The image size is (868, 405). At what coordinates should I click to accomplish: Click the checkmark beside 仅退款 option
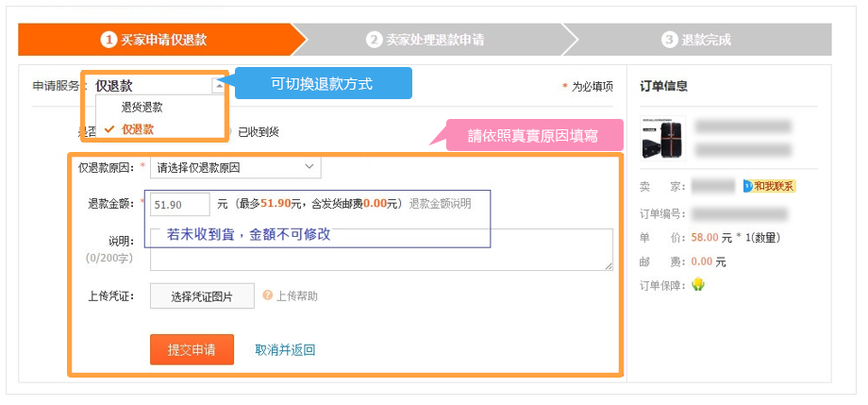110,128
